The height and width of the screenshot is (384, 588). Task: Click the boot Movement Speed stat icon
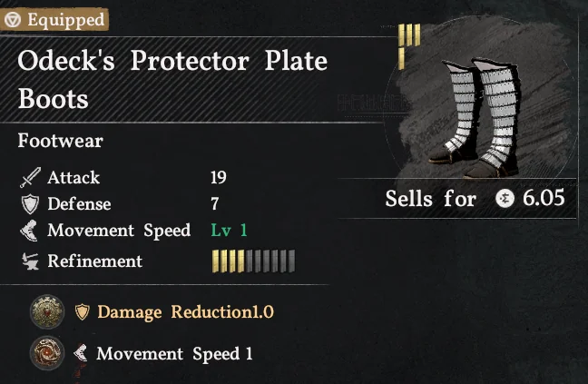(x=30, y=231)
